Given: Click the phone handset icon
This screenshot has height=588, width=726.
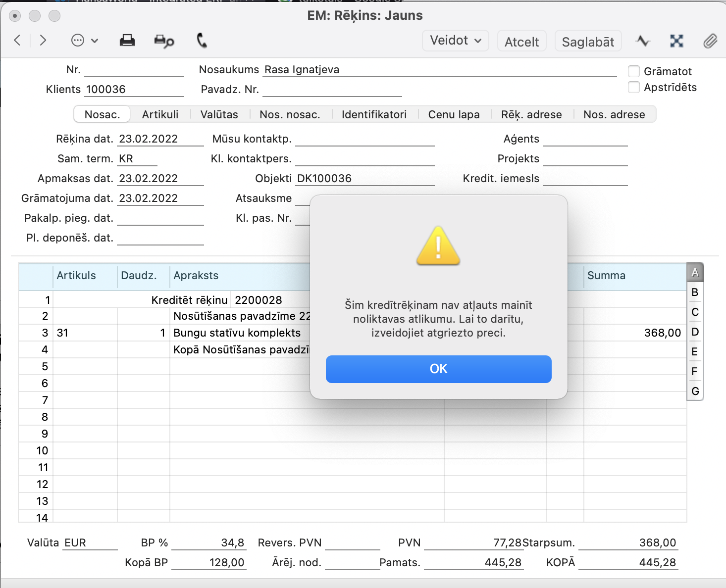Looking at the screenshot, I should point(202,41).
